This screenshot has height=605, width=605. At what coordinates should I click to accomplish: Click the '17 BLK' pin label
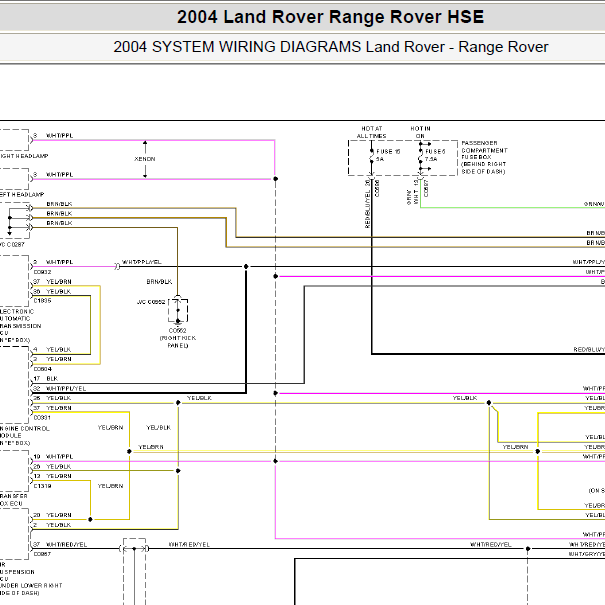pyautogui.click(x=46, y=379)
